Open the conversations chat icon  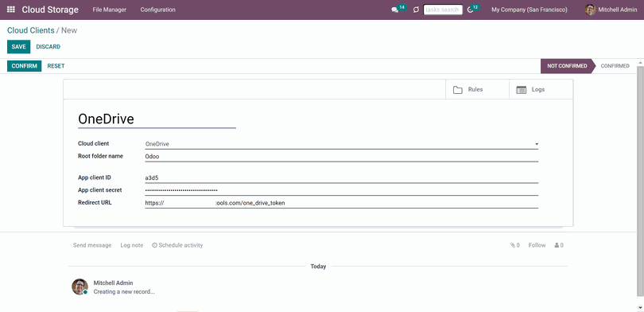pyautogui.click(x=395, y=10)
